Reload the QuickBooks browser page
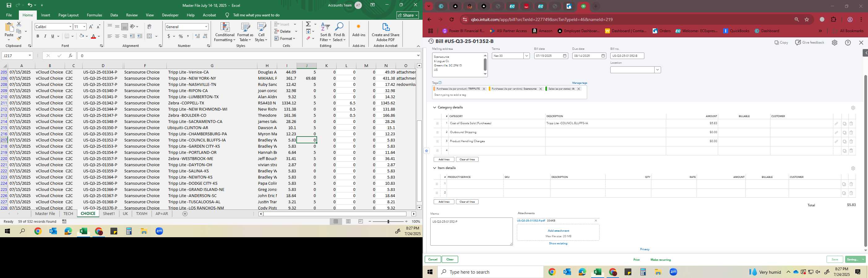 click(x=452, y=19)
